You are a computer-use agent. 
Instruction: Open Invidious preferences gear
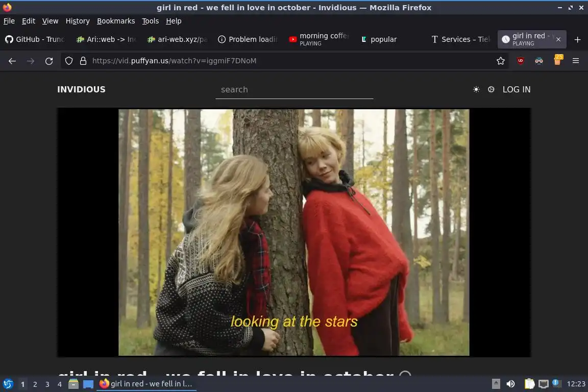point(491,89)
